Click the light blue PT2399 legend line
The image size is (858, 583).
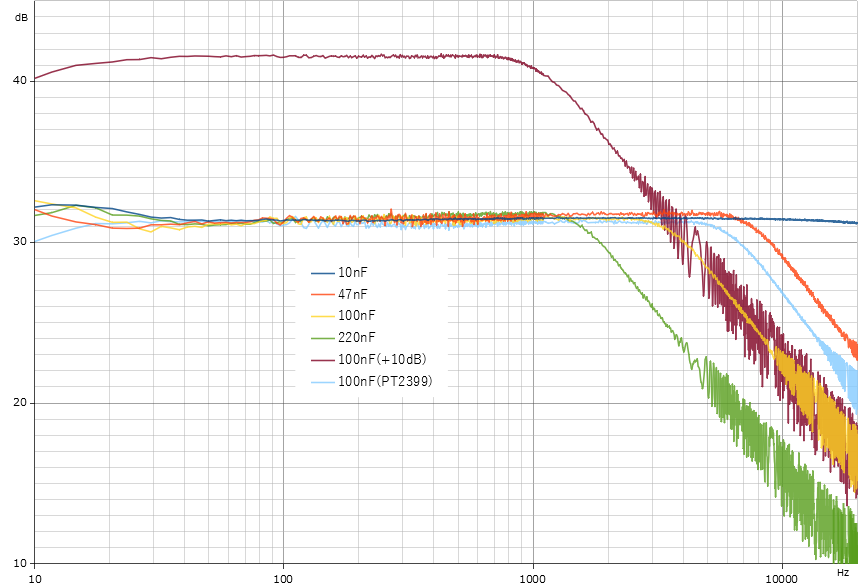click(323, 382)
